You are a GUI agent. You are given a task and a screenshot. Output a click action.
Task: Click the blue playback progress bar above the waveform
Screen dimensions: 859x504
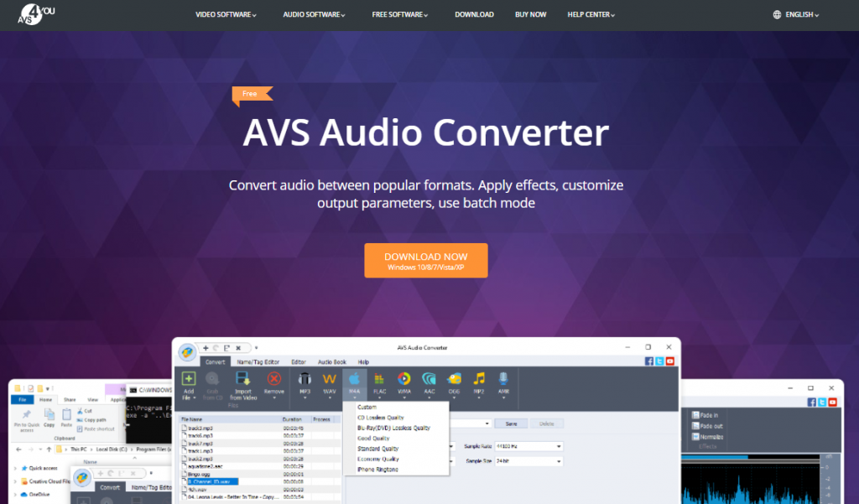(x=715, y=457)
